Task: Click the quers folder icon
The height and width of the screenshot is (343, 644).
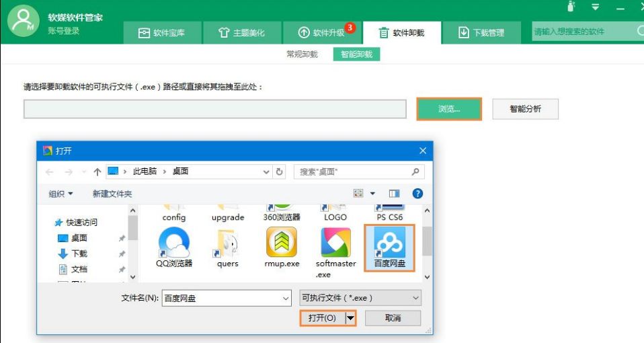Action: [x=228, y=243]
